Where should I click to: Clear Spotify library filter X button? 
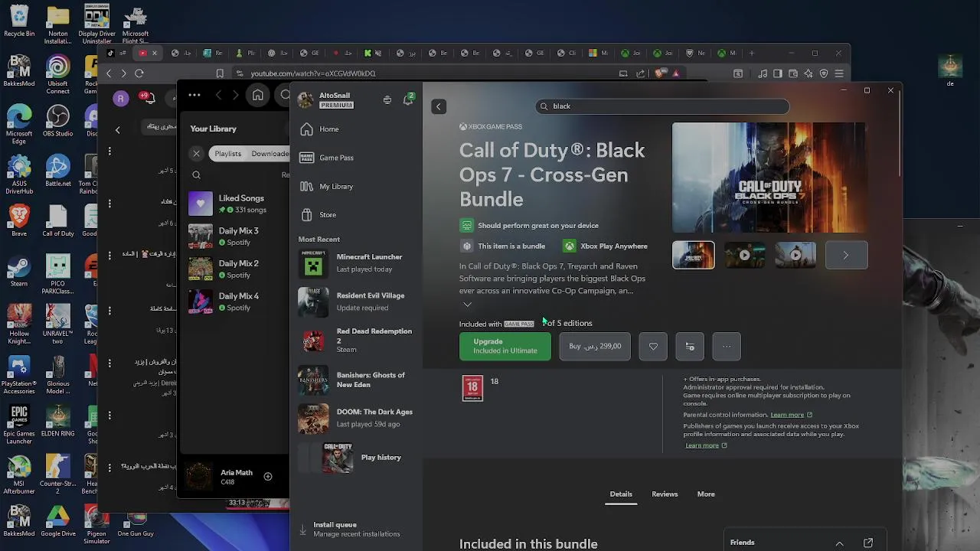[x=196, y=154]
